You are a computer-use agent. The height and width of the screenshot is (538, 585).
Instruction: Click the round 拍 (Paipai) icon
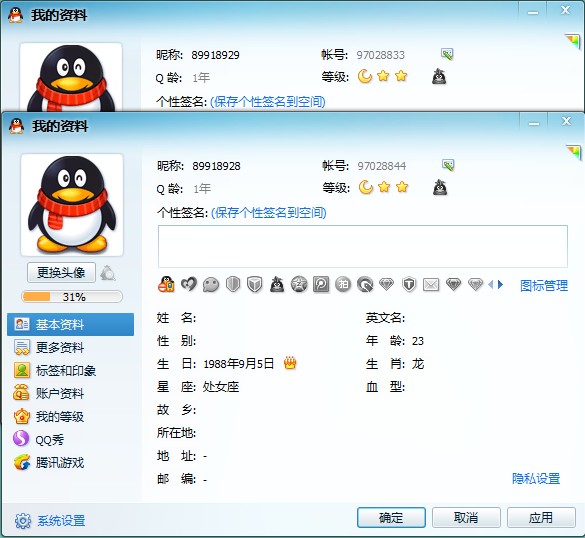(343, 285)
